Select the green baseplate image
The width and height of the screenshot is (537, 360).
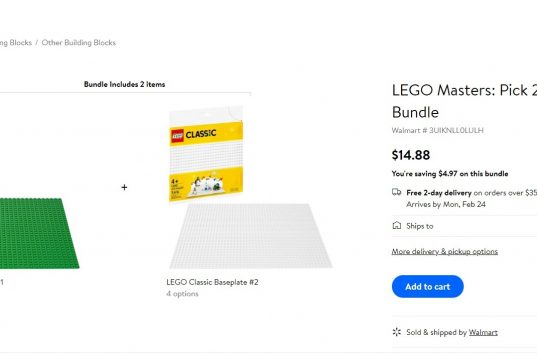(38, 233)
